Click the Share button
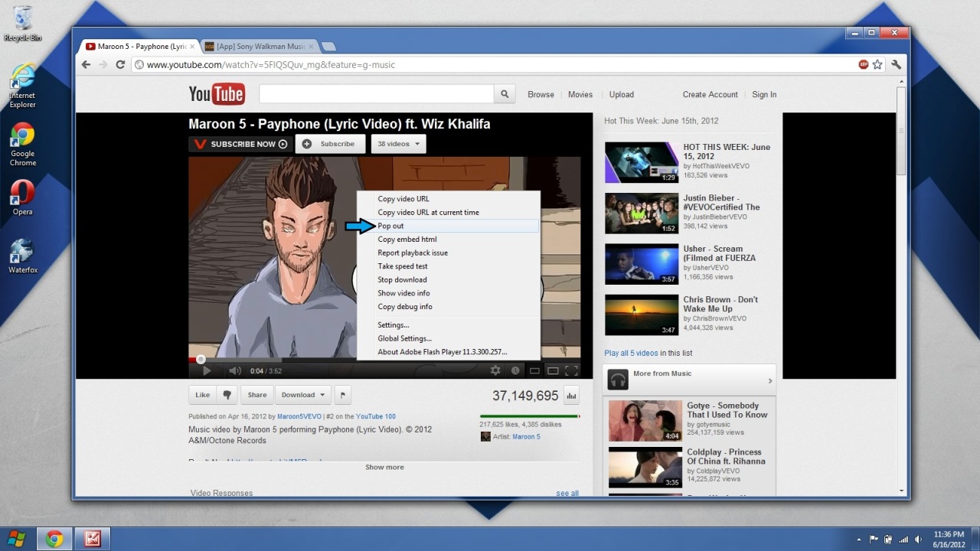Screen dimensions: 980x551 pyautogui.click(x=257, y=395)
